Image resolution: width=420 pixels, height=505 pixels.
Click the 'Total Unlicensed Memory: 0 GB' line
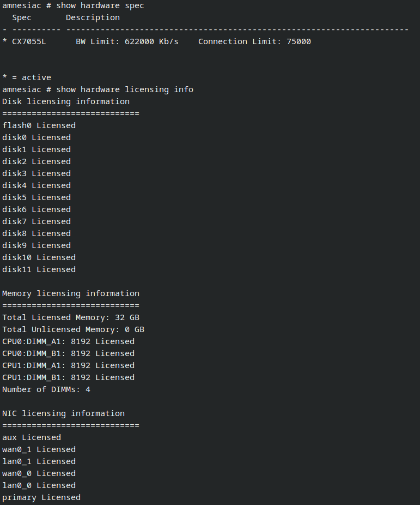[x=73, y=329]
